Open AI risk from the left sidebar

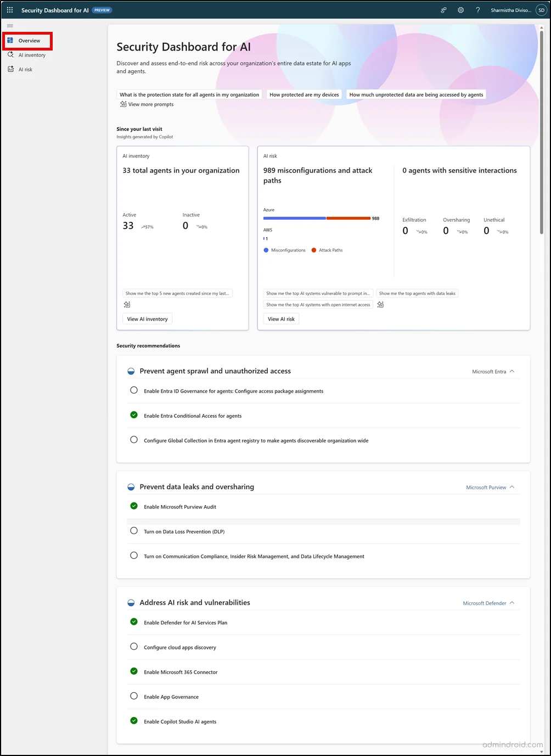pyautogui.click(x=25, y=69)
